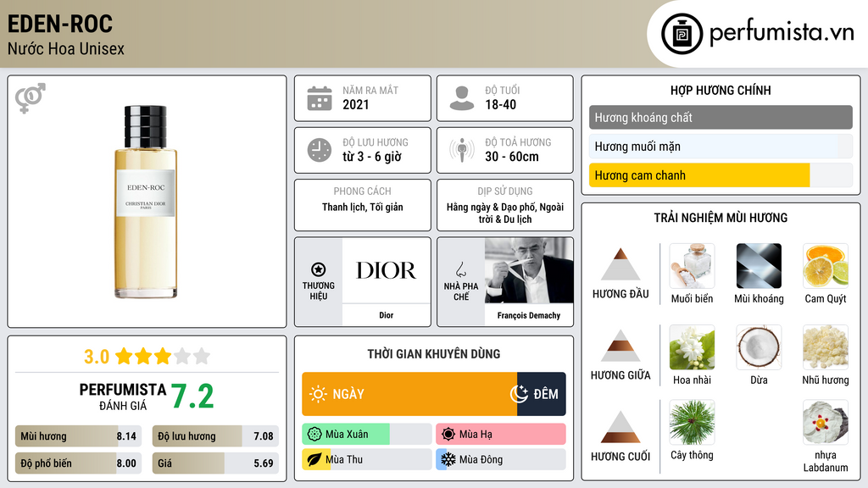Click the Nhũ hương note image
Screen dimensions: 868x488
point(826,347)
